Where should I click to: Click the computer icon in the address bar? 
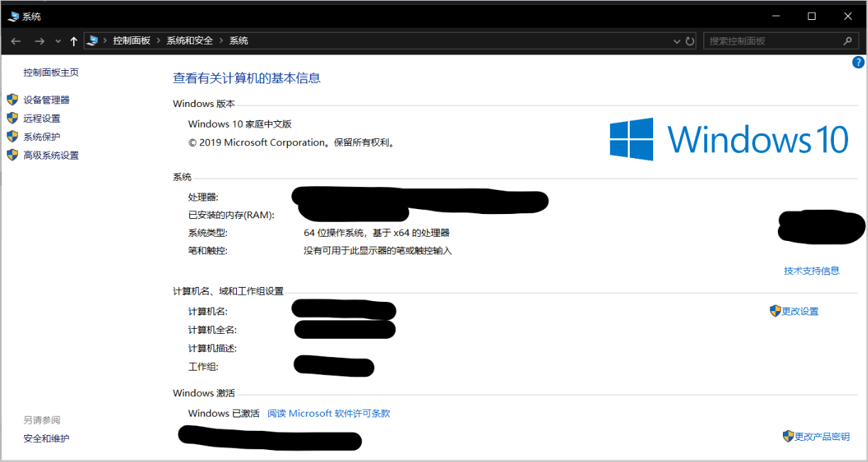[92, 41]
